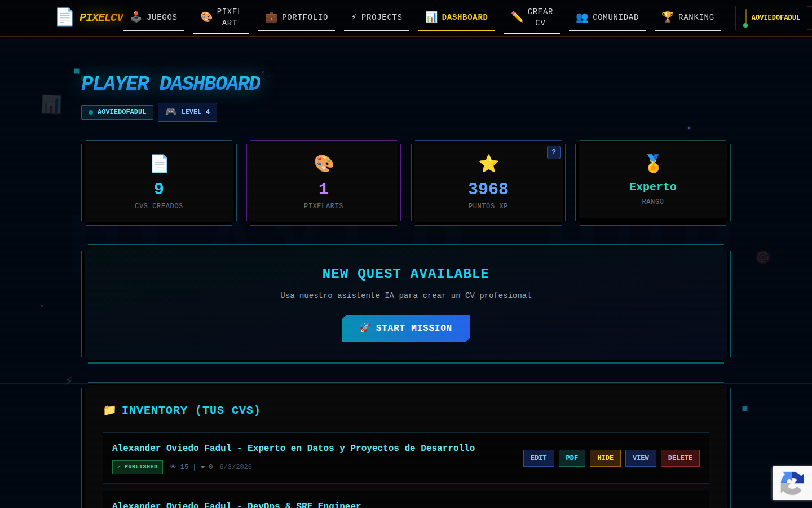
Task: Click the document icon in CVs Creados card
Action: (x=159, y=164)
